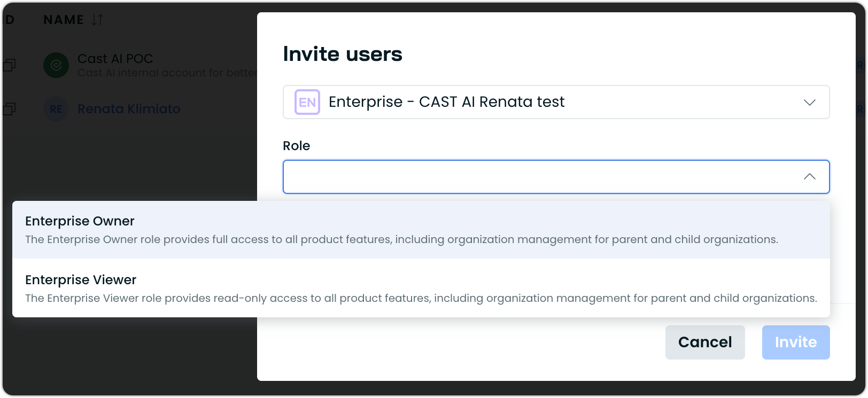Image resolution: width=868 pixels, height=398 pixels.
Task: Click the Cast AI internal account description text
Action: 167,73
